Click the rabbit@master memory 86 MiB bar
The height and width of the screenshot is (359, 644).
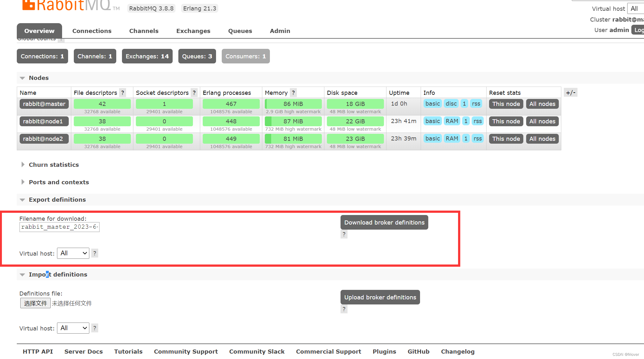(x=293, y=104)
